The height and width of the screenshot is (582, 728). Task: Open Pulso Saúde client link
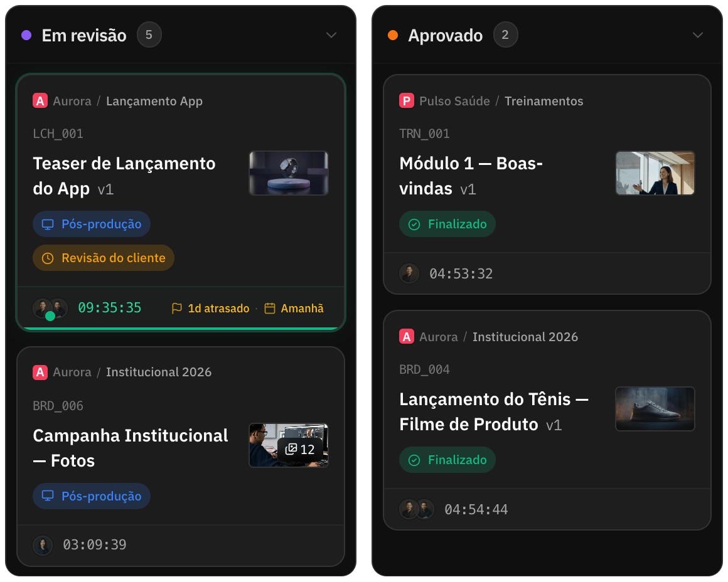point(454,101)
